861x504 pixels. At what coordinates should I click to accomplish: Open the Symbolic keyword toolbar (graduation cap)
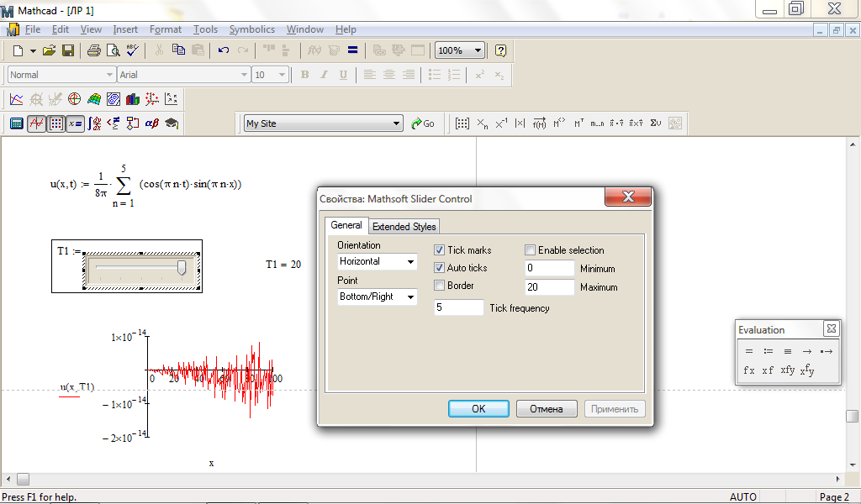pos(172,123)
